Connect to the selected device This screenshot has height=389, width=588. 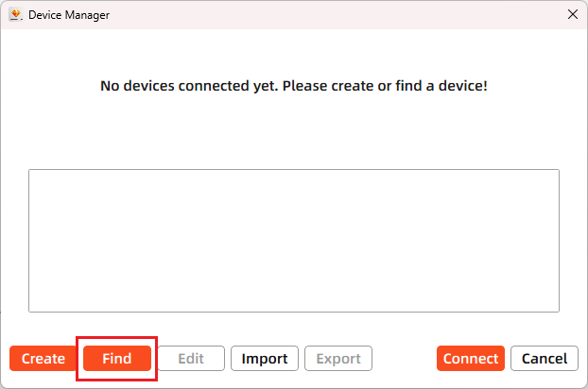pos(471,359)
